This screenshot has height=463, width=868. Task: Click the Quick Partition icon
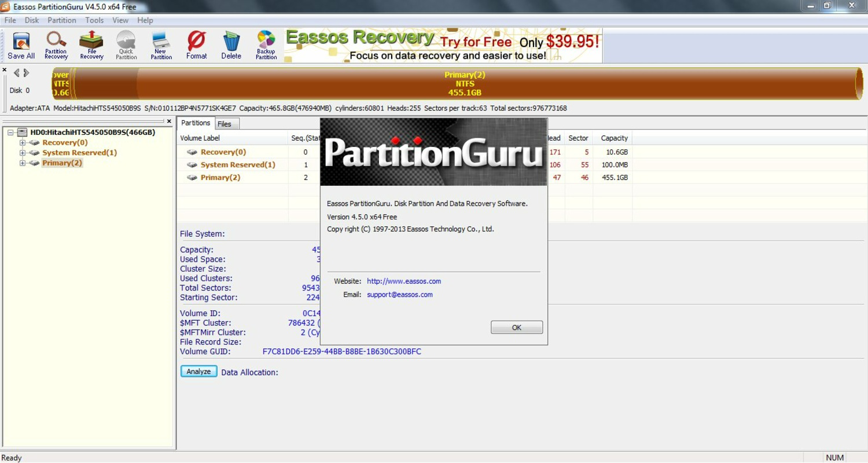point(126,46)
